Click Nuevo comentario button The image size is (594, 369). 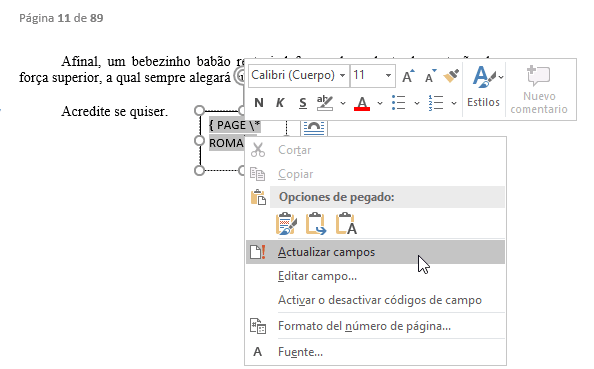(x=539, y=89)
